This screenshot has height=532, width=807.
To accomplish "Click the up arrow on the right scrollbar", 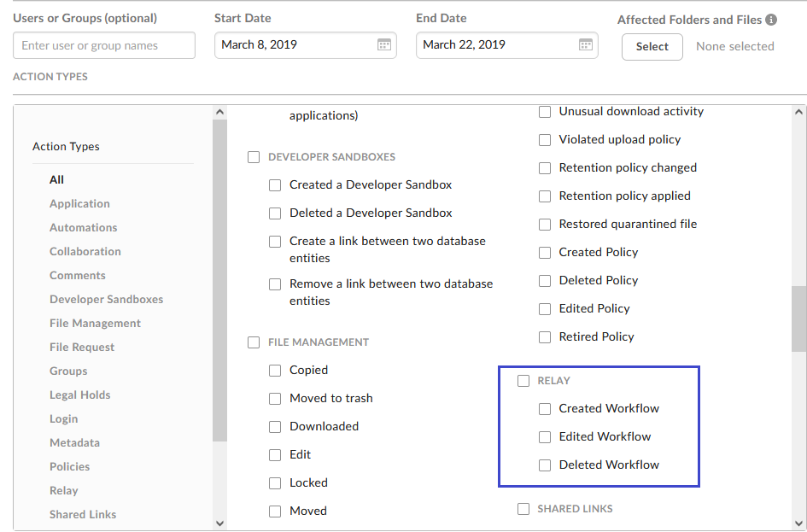I will (x=798, y=110).
